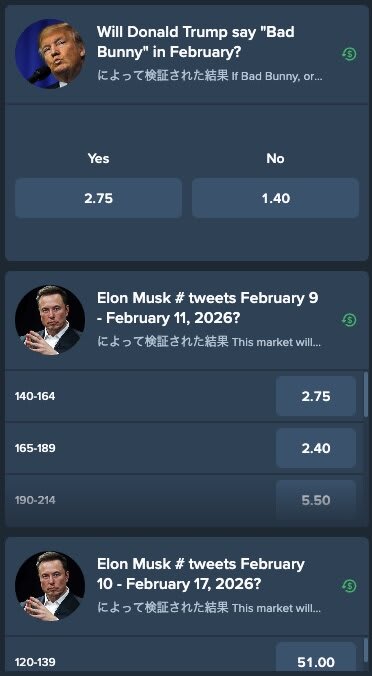Select Yes odds 2.75 for Bad Bunny

[x=98, y=198]
